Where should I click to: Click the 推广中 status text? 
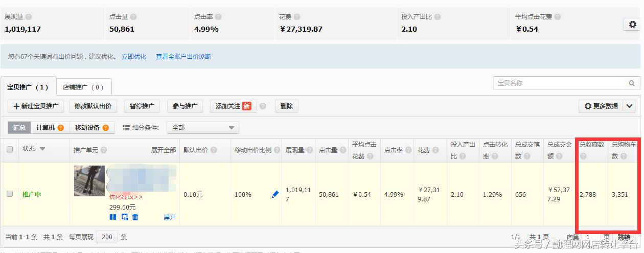(32, 195)
